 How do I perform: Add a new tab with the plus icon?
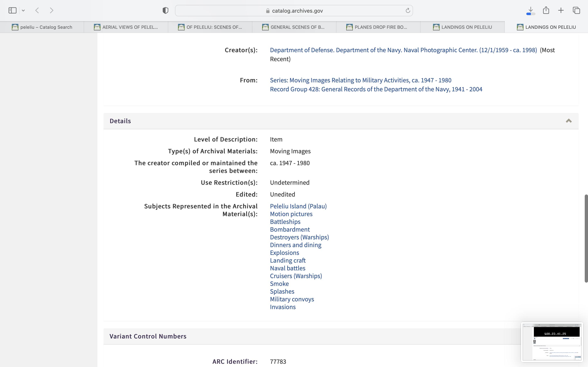coord(561,10)
